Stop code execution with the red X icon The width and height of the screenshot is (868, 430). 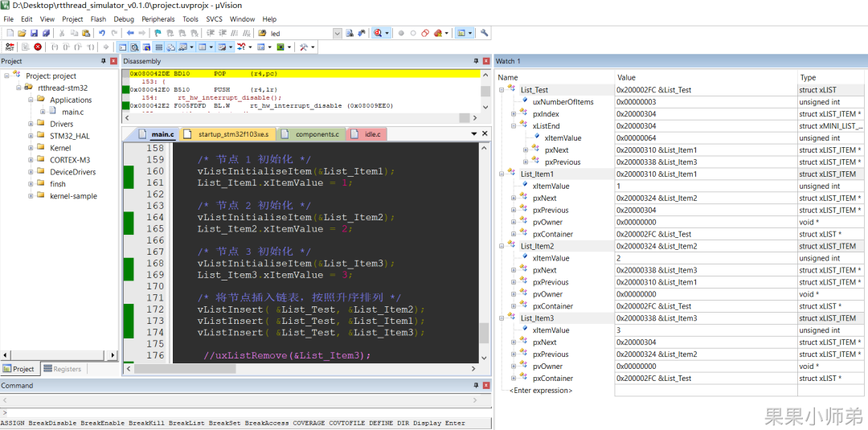pyautogui.click(x=38, y=47)
